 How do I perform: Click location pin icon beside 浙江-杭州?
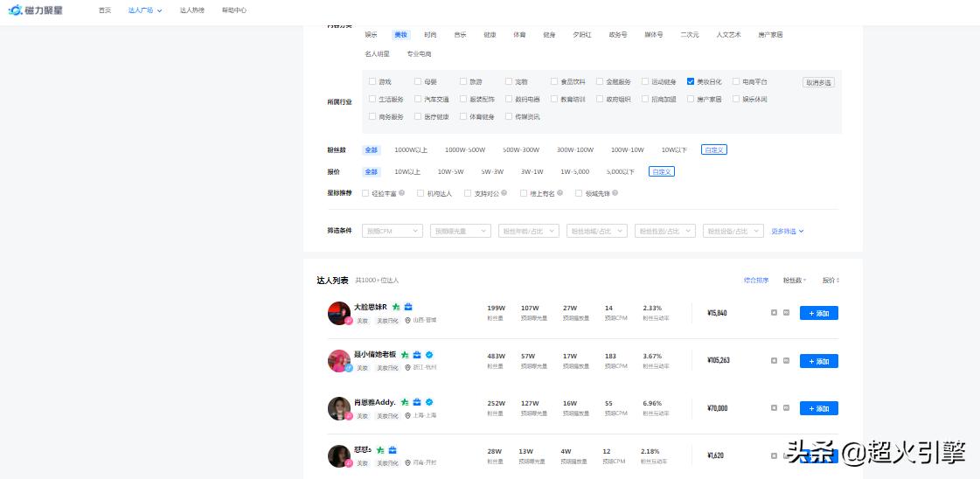click(x=407, y=368)
